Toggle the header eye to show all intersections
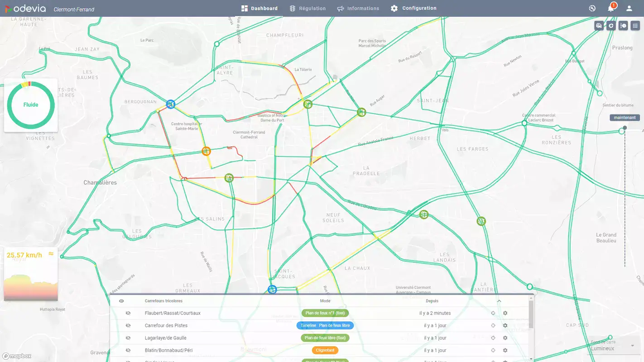The height and width of the screenshot is (362, 644). (x=121, y=300)
